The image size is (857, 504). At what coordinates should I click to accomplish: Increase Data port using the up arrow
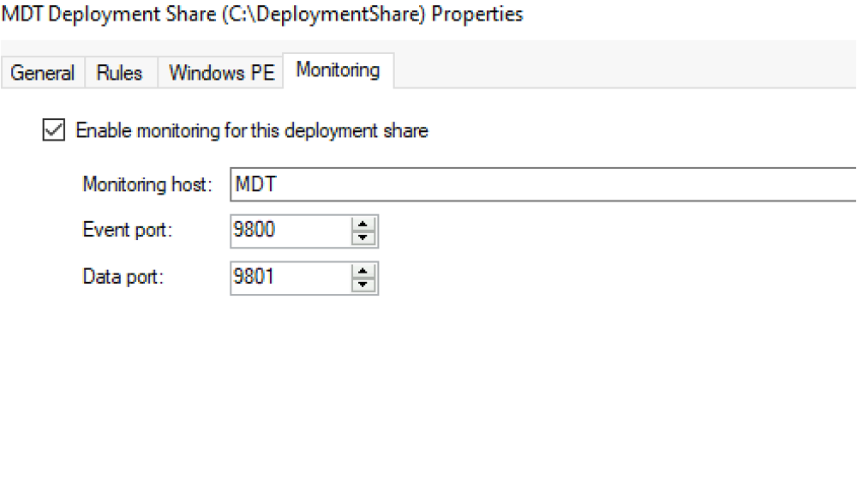click(x=364, y=272)
